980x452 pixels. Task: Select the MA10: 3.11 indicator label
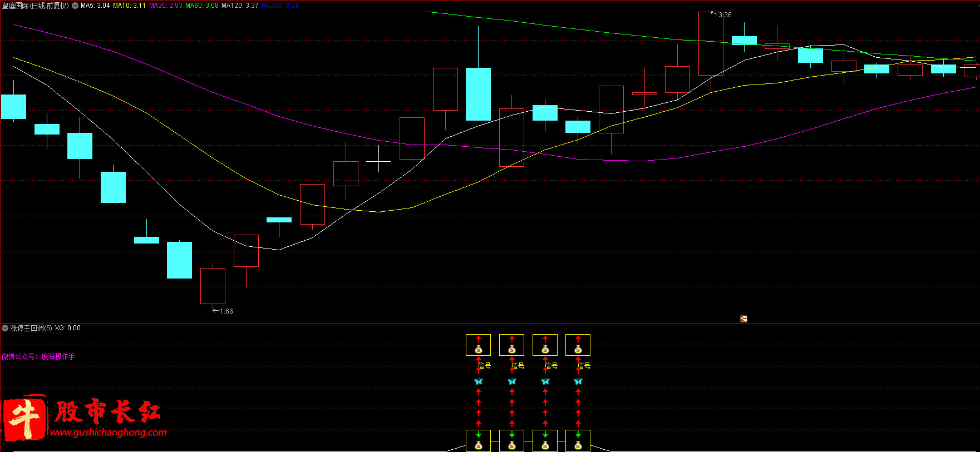pyautogui.click(x=129, y=6)
